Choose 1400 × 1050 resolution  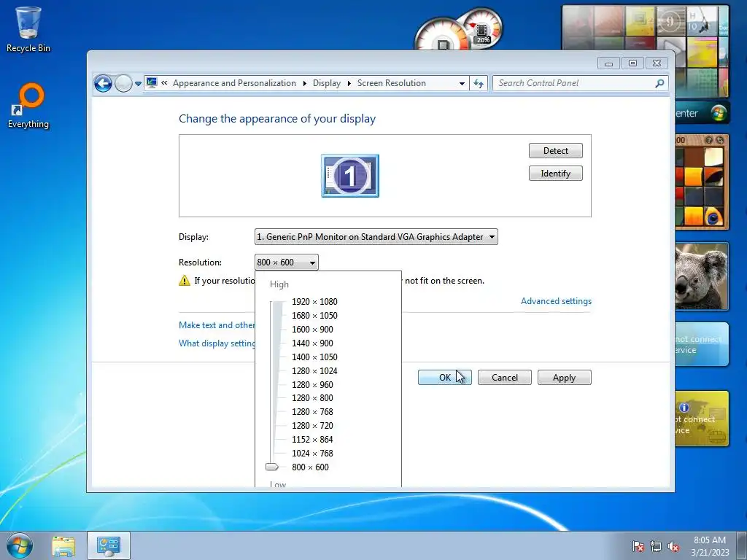coord(314,357)
